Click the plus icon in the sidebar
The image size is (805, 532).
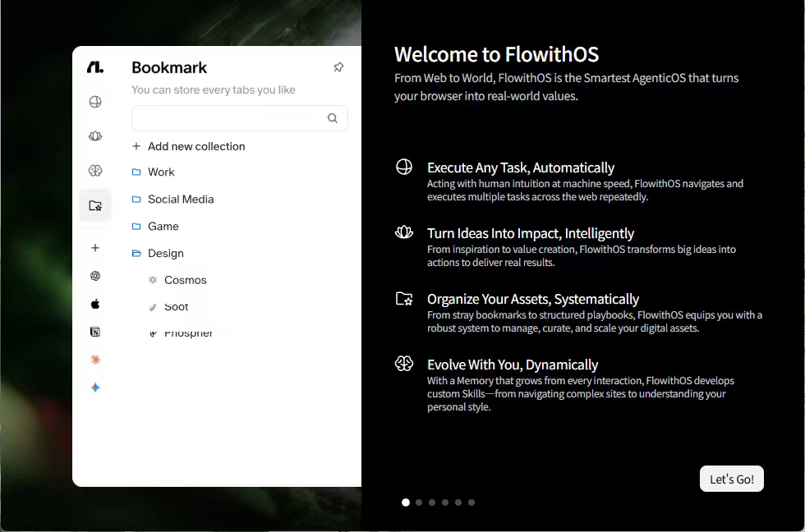(x=95, y=248)
